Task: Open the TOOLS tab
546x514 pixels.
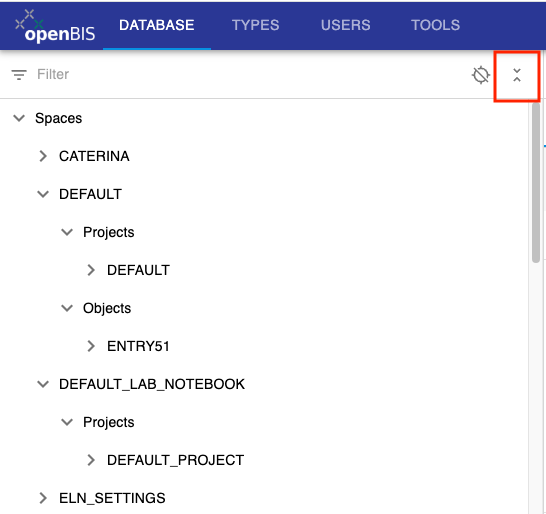Action: (x=435, y=25)
